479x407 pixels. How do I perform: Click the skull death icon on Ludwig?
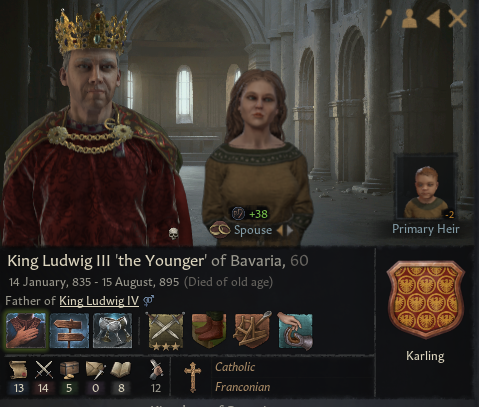click(x=173, y=234)
